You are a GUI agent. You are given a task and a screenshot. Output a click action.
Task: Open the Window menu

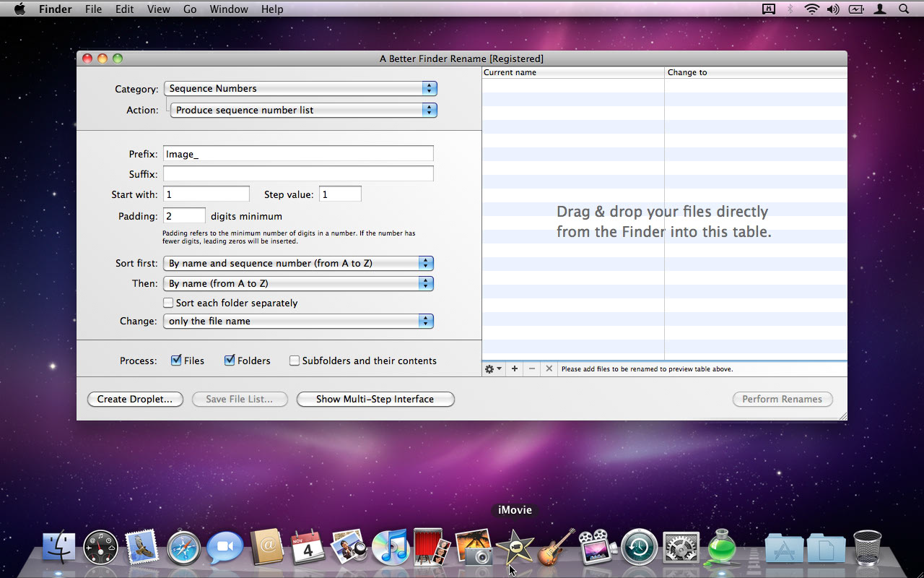pos(229,9)
